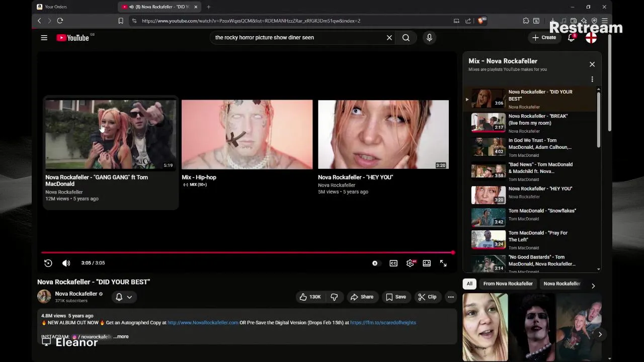
Task: Open Mix - Hip-hop endscreen thumbnail
Action: click(247, 134)
